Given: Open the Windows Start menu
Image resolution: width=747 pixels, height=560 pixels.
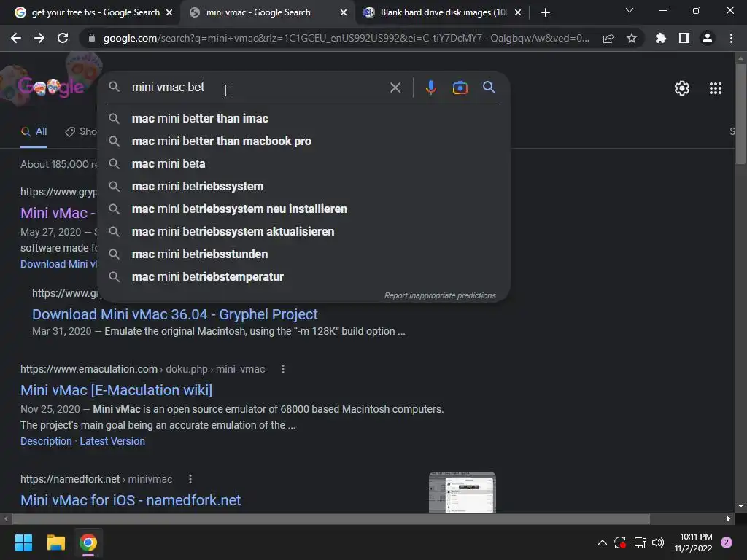Looking at the screenshot, I should pos(23,542).
